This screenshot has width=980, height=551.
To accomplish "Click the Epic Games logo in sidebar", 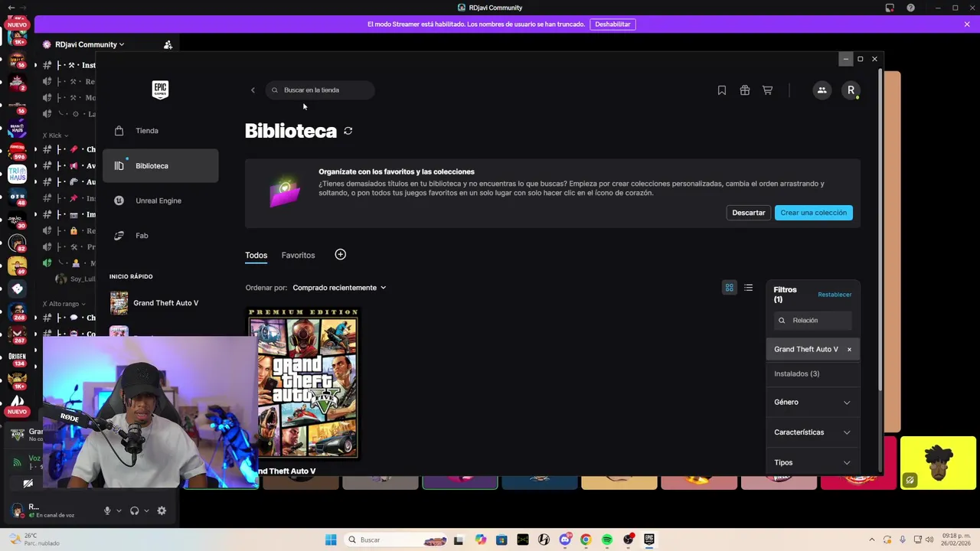I will (x=160, y=90).
